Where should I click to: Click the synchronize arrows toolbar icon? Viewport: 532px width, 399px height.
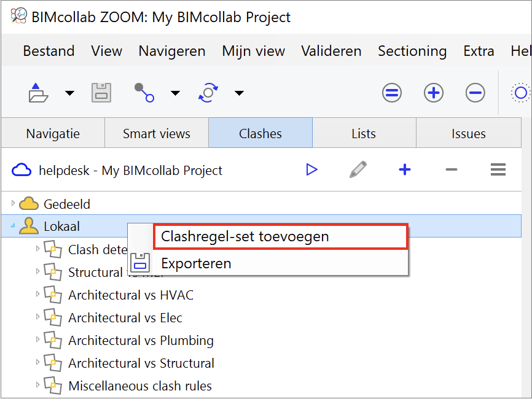[x=208, y=93]
